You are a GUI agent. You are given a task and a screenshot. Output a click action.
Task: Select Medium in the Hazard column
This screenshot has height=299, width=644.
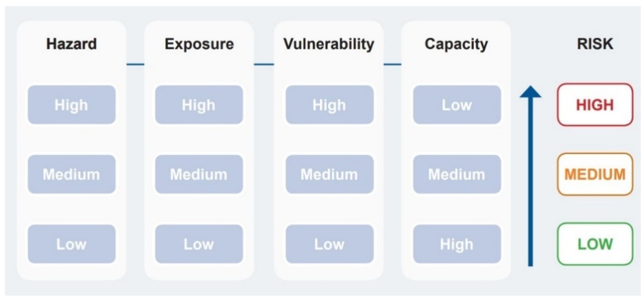(x=71, y=174)
